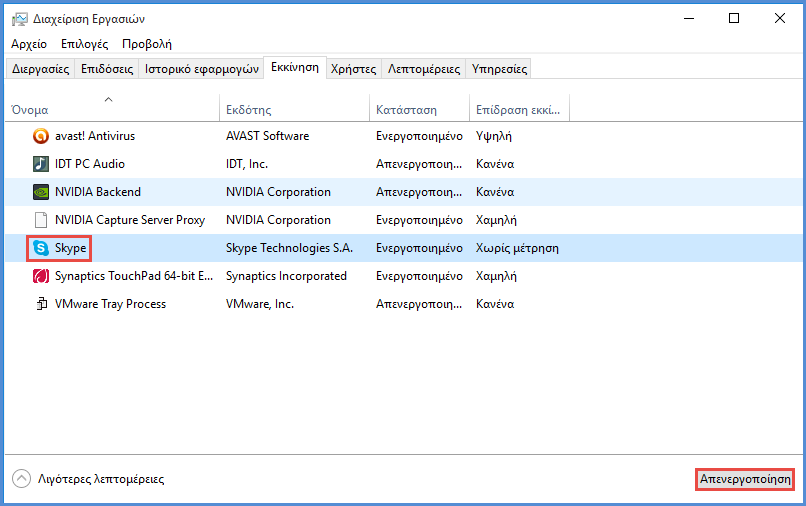Select the Skype entry name

coord(70,248)
